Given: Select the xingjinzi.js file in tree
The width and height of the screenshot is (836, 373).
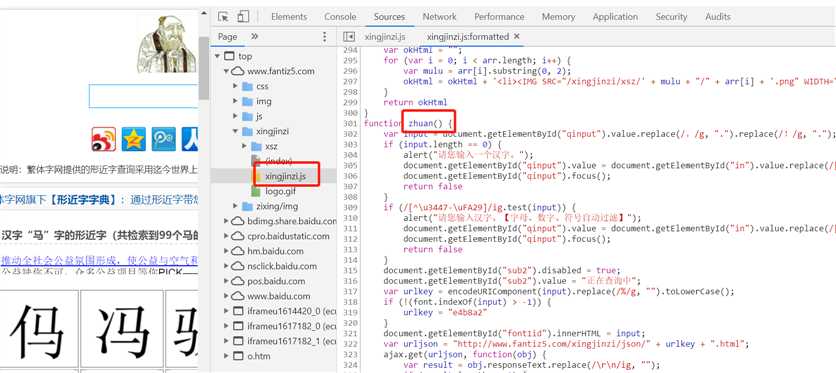Looking at the screenshot, I should pos(285,176).
